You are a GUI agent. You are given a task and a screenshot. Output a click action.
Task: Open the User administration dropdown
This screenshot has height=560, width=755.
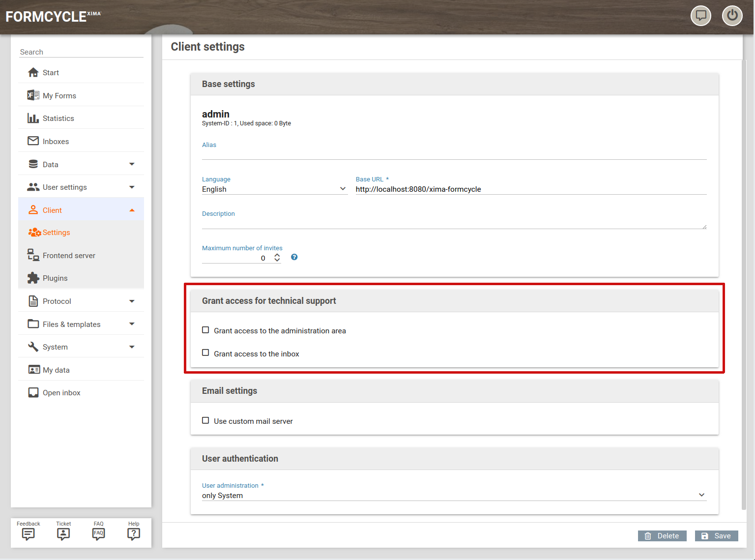point(454,495)
